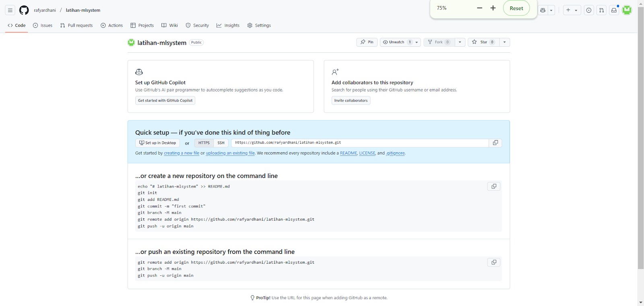Open the issues icon in header
This screenshot has width=644, height=306.
pyautogui.click(x=589, y=10)
